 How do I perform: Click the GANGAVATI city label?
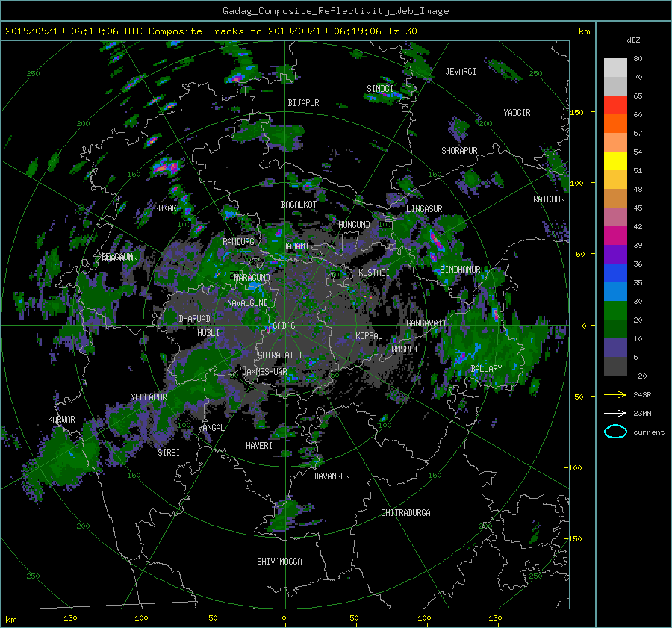click(426, 323)
